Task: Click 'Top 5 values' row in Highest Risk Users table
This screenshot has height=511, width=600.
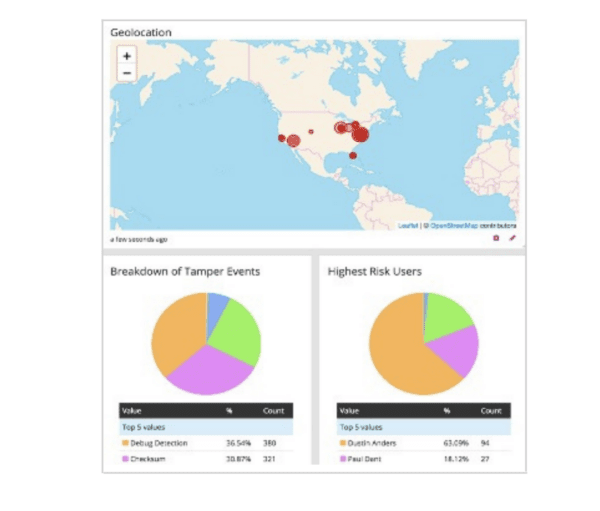Action: [x=424, y=427]
